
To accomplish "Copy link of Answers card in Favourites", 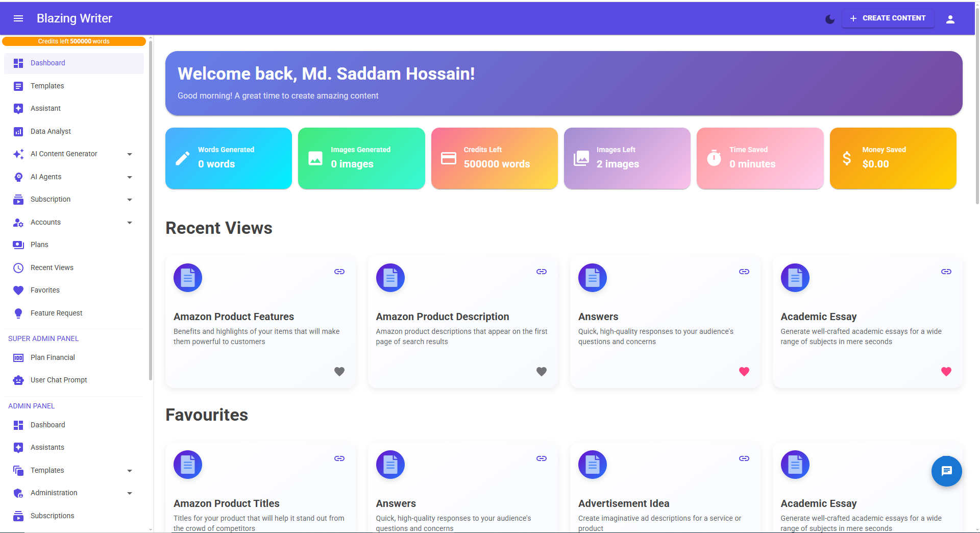I will coord(542,458).
